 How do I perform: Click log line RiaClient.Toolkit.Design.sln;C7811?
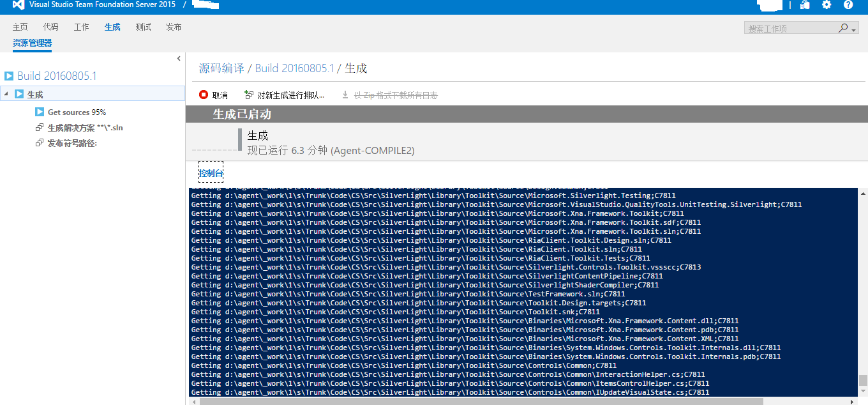[431, 240]
